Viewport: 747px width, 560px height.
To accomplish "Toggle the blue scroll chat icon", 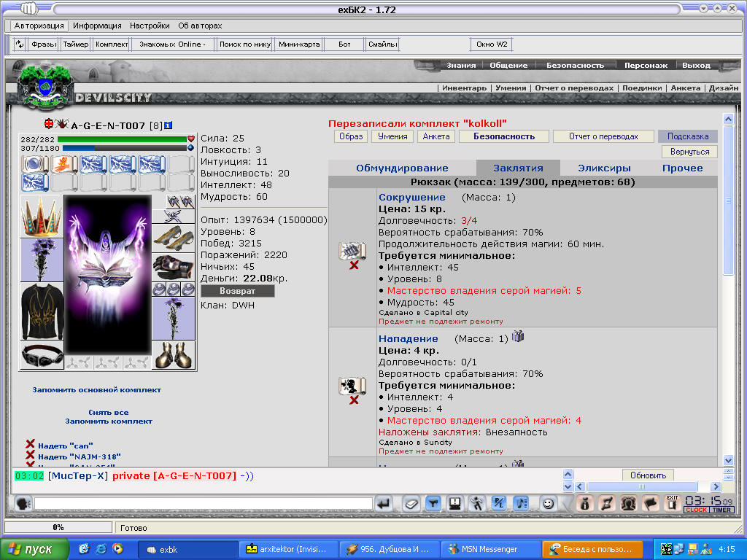I will 522,503.
